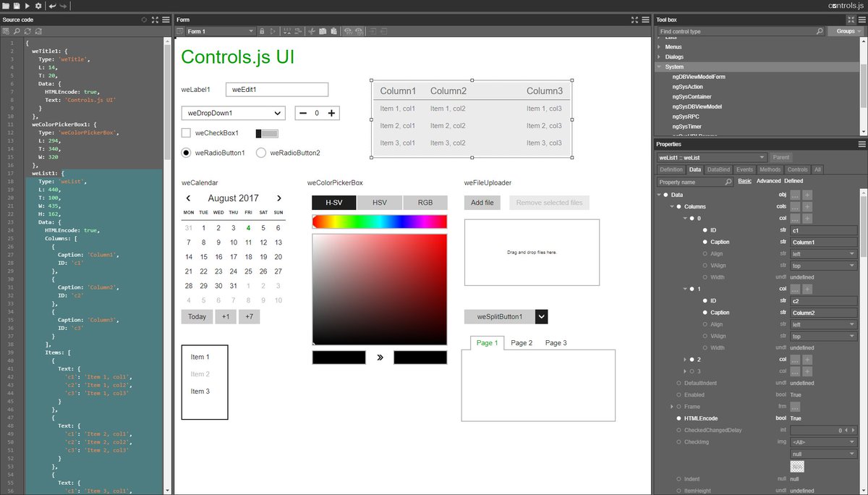Click the save disk icon
The height and width of the screenshot is (495, 868).
coord(16,6)
